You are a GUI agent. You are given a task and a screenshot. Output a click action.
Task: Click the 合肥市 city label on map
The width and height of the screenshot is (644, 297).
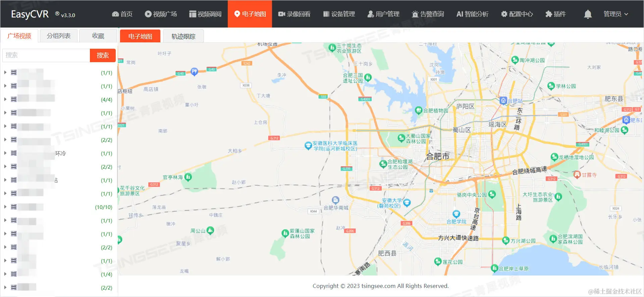click(x=437, y=156)
